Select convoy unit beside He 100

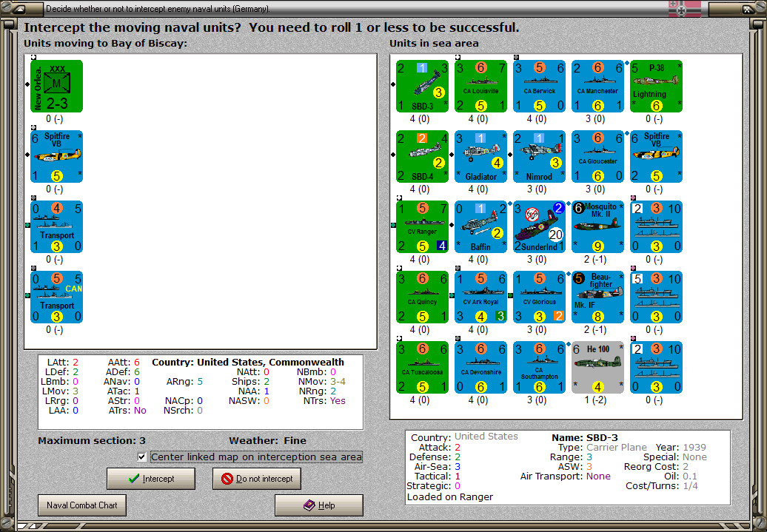tap(657, 368)
